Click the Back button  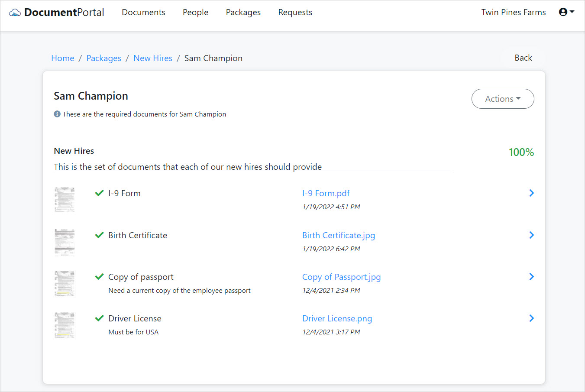coord(523,57)
